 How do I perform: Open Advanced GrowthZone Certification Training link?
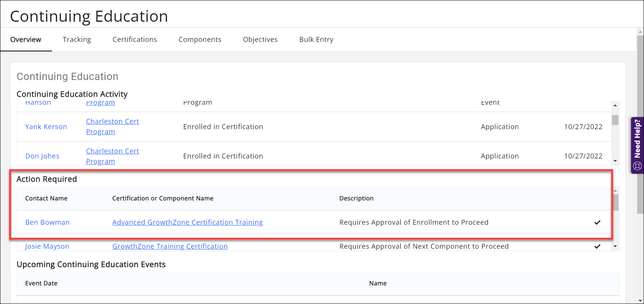[x=187, y=222]
